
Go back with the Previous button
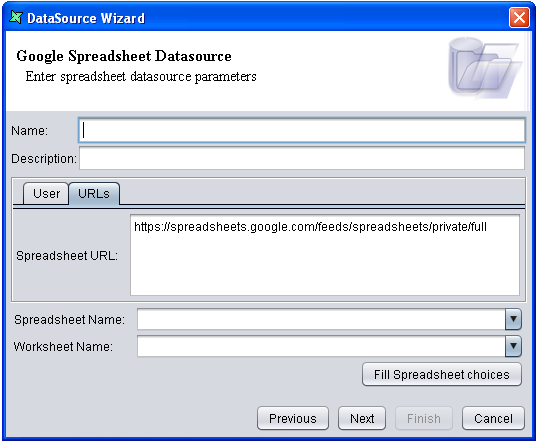tap(293, 418)
